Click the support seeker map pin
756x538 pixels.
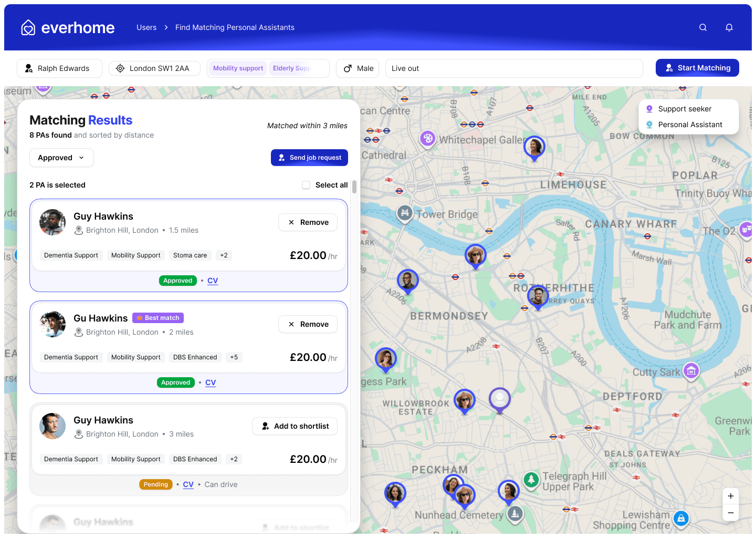pos(500,400)
